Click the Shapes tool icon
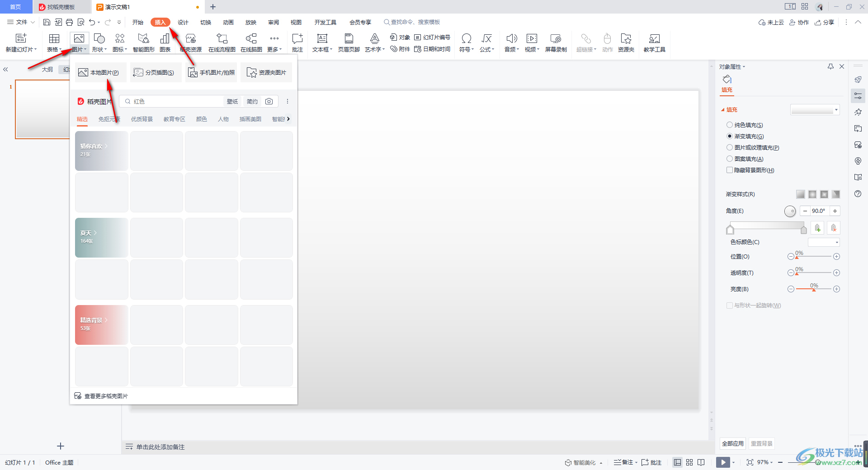The width and height of the screenshot is (868, 470). pos(99,42)
